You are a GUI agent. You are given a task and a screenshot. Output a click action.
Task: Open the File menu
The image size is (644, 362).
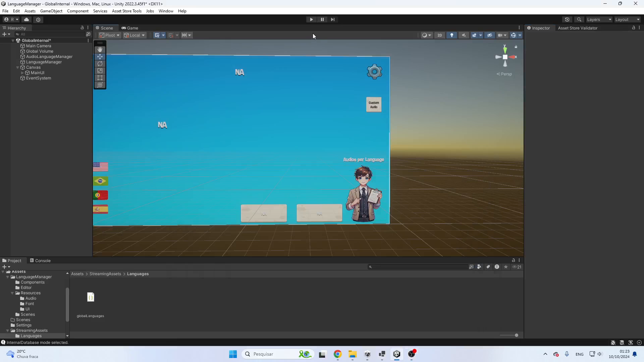coord(5,11)
